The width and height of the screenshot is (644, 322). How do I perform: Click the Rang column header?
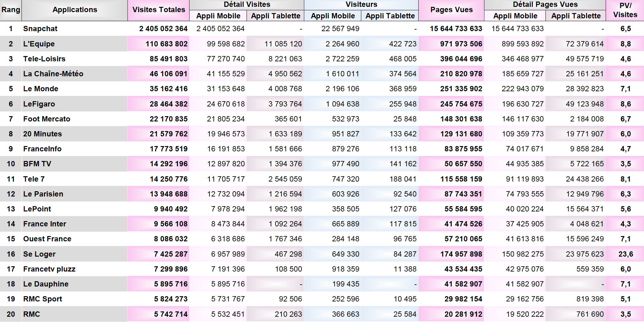11,10
